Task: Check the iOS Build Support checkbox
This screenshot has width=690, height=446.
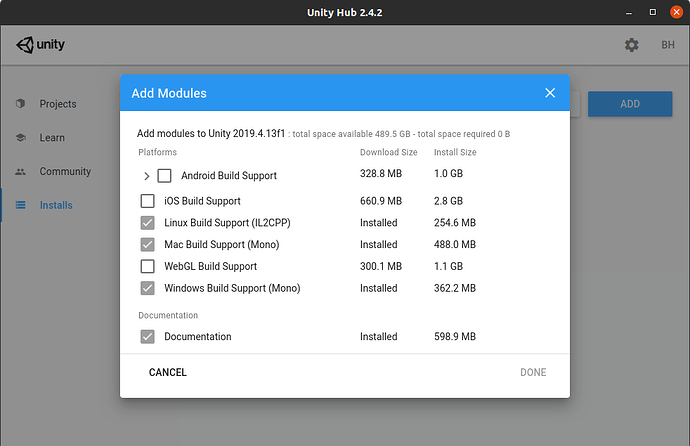Action: click(147, 201)
